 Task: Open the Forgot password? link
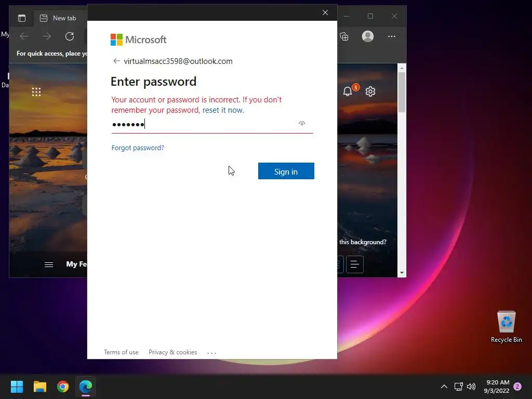point(138,148)
